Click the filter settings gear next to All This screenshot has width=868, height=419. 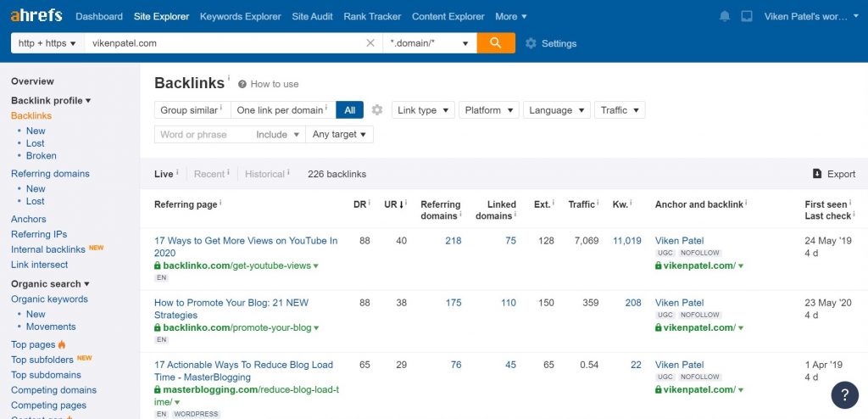click(x=377, y=110)
